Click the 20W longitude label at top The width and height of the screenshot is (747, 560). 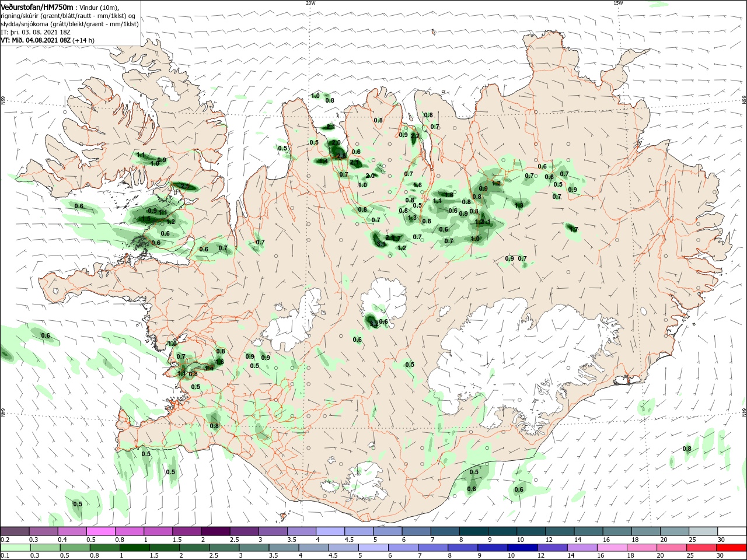[x=310, y=3]
